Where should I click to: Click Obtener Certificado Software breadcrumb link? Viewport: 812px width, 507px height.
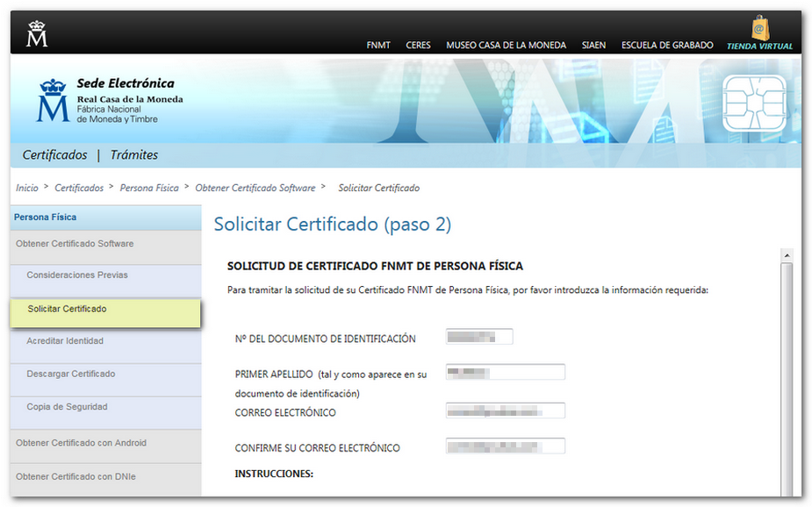pos(255,188)
